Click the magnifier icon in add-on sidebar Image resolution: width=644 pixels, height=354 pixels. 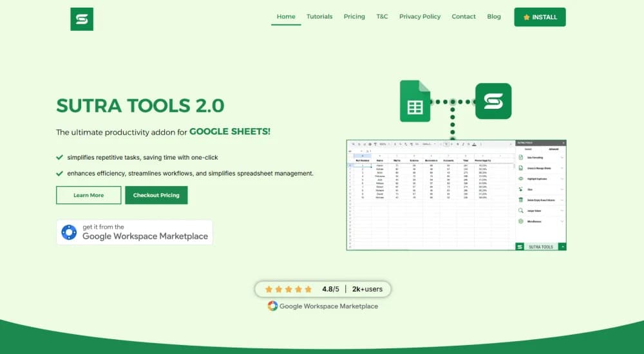521,210
